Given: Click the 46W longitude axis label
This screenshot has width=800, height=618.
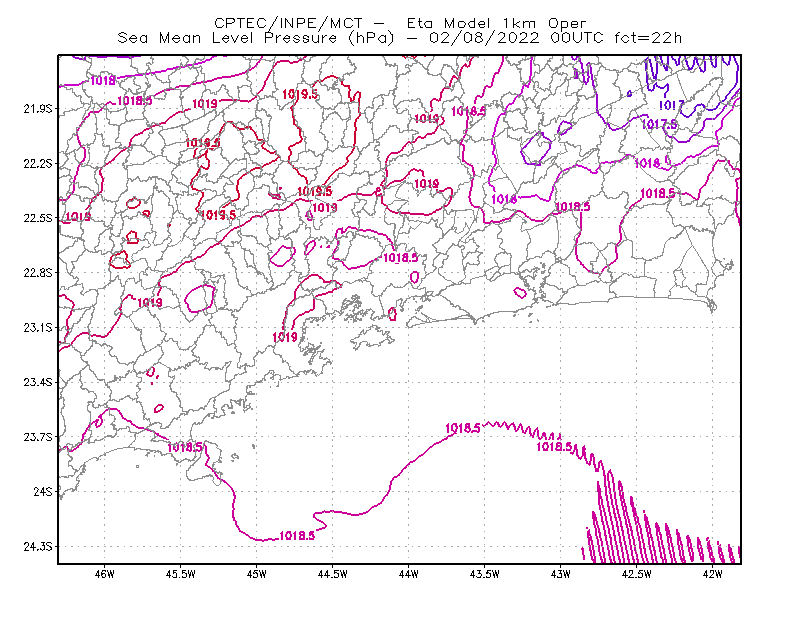Looking at the screenshot, I should tap(105, 574).
